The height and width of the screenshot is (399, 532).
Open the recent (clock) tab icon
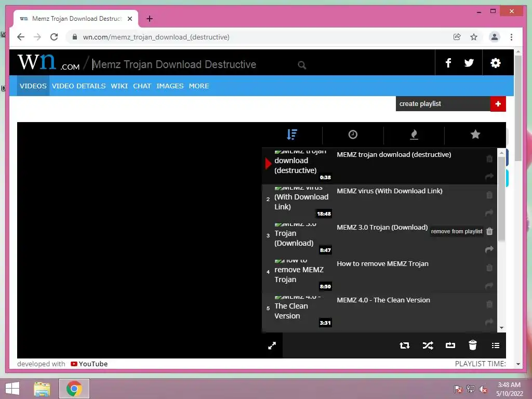(x=353, y=135)
